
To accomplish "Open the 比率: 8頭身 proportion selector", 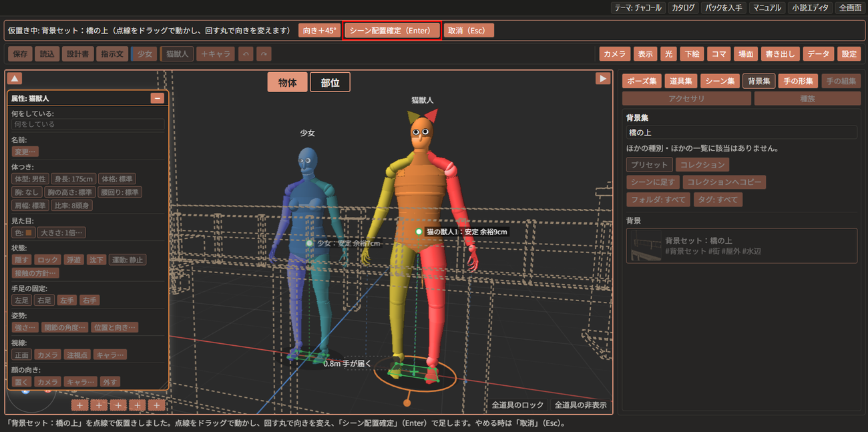I will pos(71,206).
